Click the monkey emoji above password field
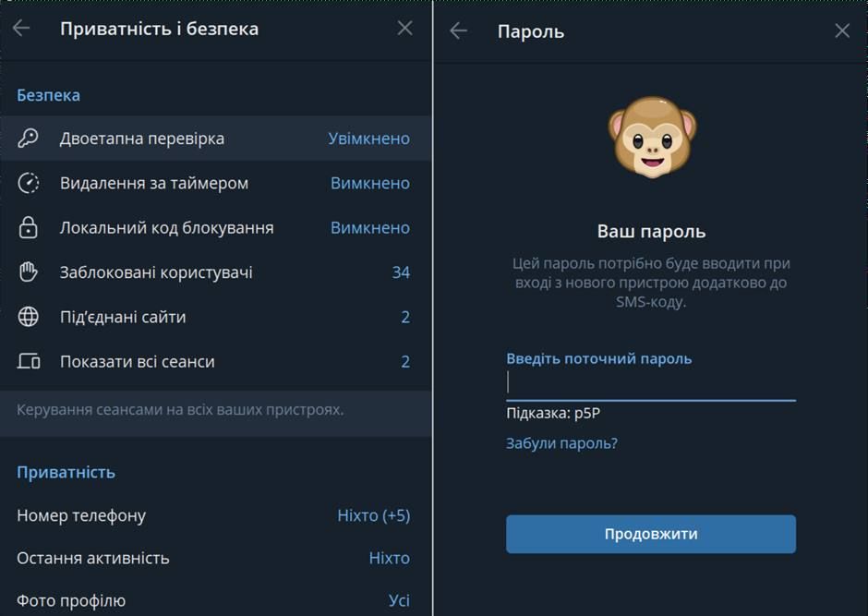Image resolution: width=868 pixels, height=616 pixels. 649,136
